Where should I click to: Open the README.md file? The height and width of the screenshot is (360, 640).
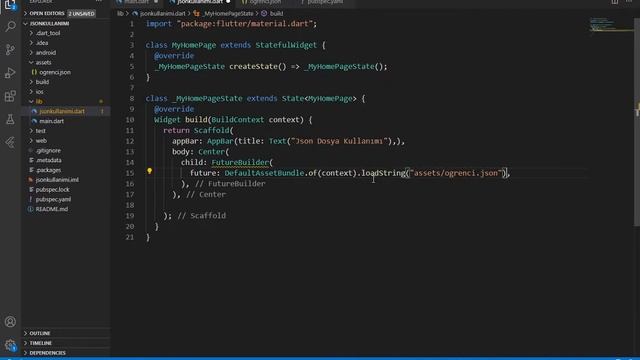51,209
